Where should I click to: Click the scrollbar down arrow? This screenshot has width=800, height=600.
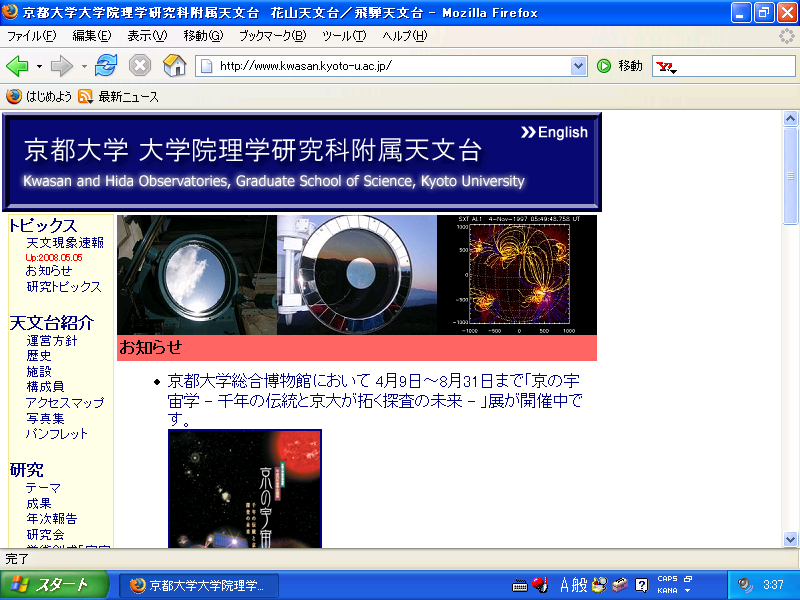tap(790, 539)
